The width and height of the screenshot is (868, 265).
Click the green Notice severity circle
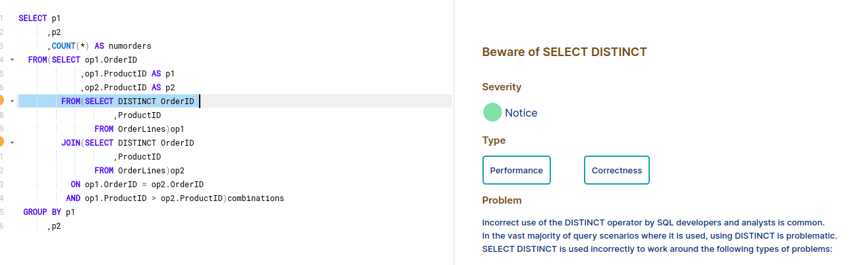[x=492, y=113]
